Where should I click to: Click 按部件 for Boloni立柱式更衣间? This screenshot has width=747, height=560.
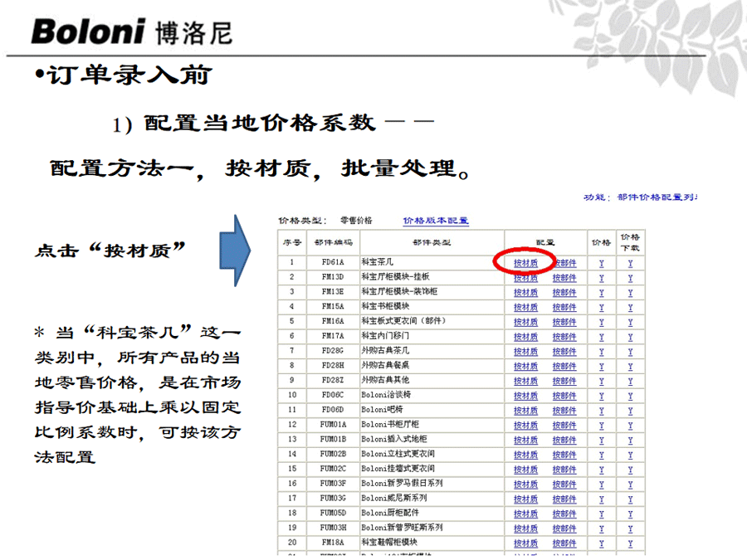point(564,454)
